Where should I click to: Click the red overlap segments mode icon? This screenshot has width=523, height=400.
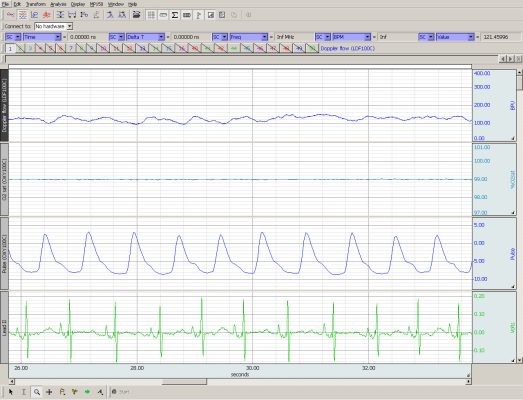tap(47, 15)
